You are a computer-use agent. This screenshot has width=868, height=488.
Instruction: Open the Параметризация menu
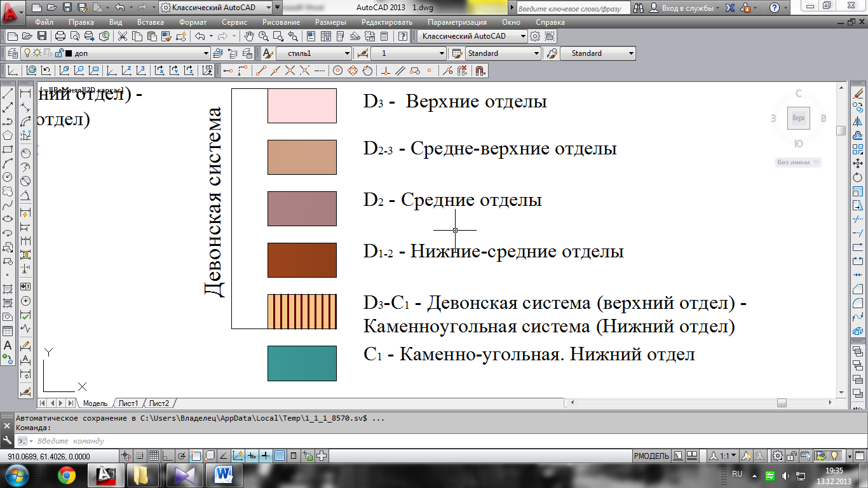457,22
